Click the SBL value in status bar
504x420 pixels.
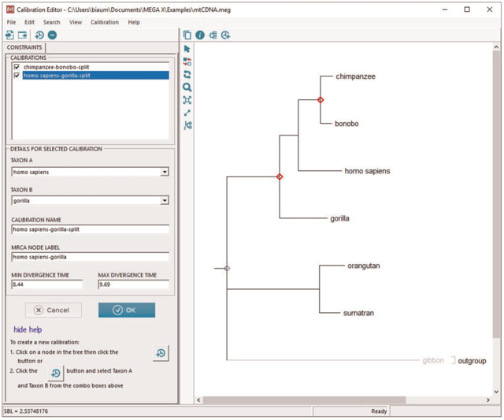tap(26, 411)
